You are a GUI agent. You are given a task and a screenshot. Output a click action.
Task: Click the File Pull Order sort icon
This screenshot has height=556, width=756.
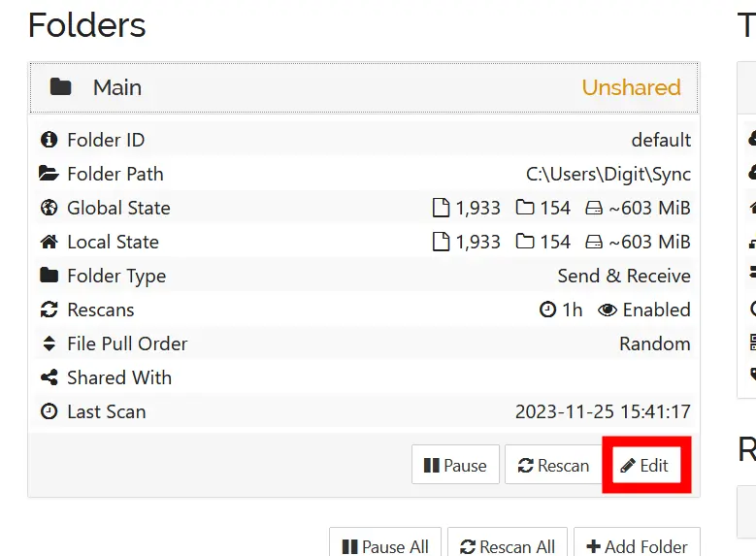point(49,344)
